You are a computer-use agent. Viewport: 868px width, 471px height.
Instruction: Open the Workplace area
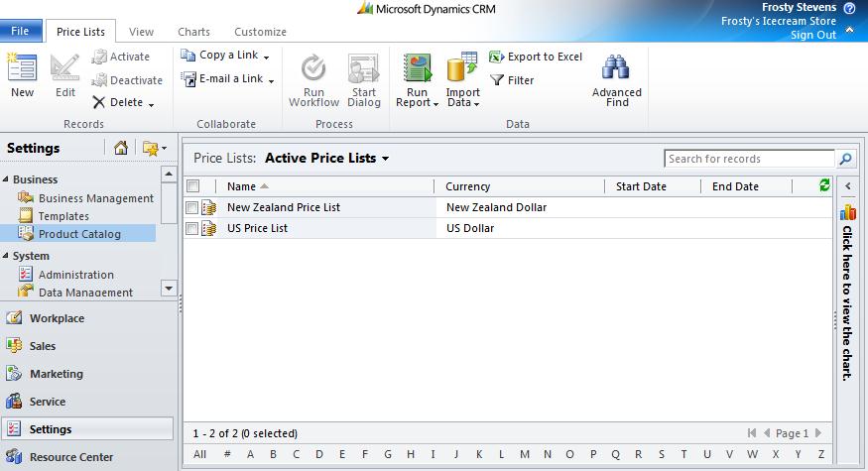[87, 318]
